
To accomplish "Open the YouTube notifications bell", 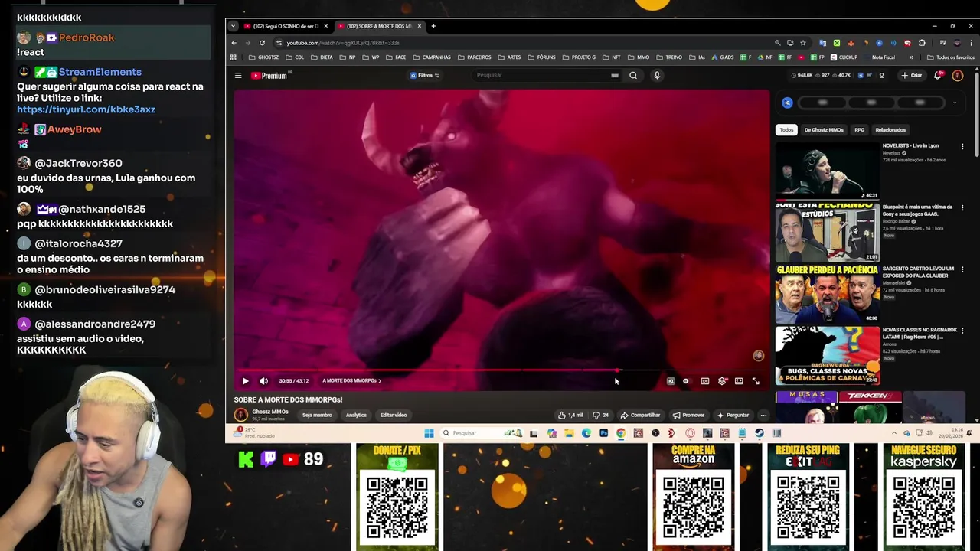I will click(x=940, y=76).
